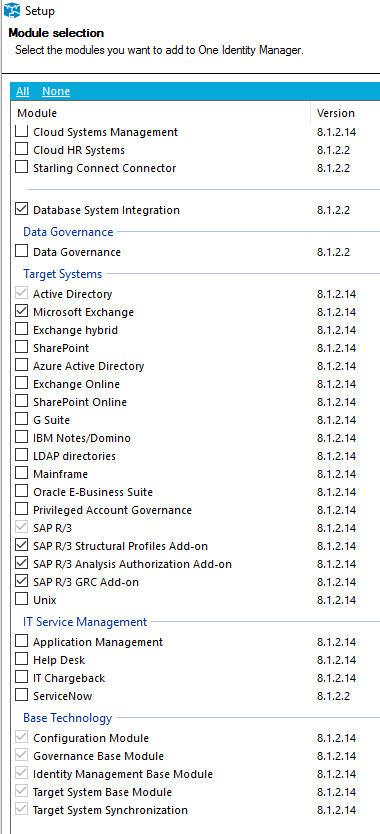Enable Starling Connect Connector checkbox
380x834 pixels.
coord(22,168)
